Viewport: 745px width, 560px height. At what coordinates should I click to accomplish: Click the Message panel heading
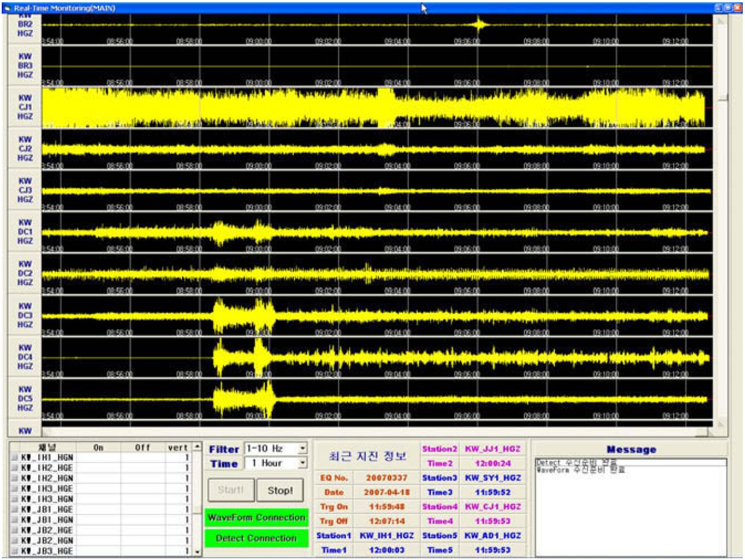[631, 449]
